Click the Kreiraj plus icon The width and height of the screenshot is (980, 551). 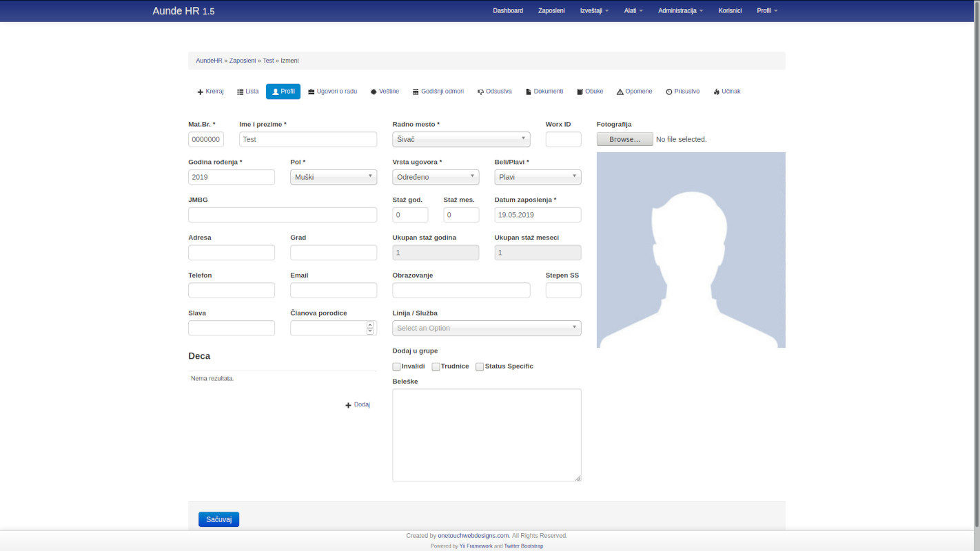(201, 92)
